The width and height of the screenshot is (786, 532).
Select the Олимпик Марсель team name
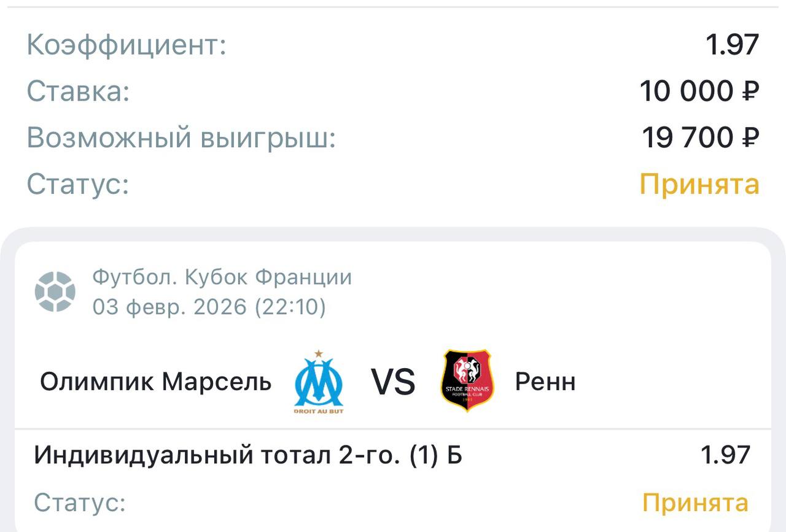point(155,382)
